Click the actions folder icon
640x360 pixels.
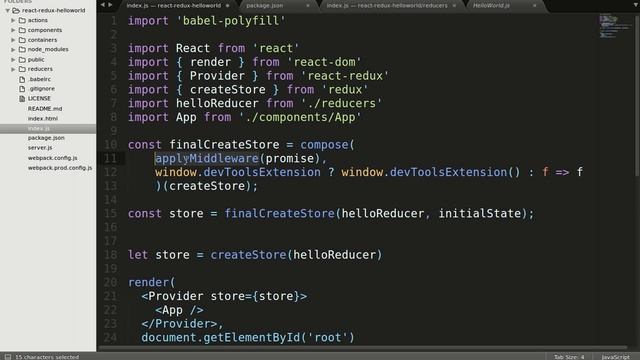[22, 20]
